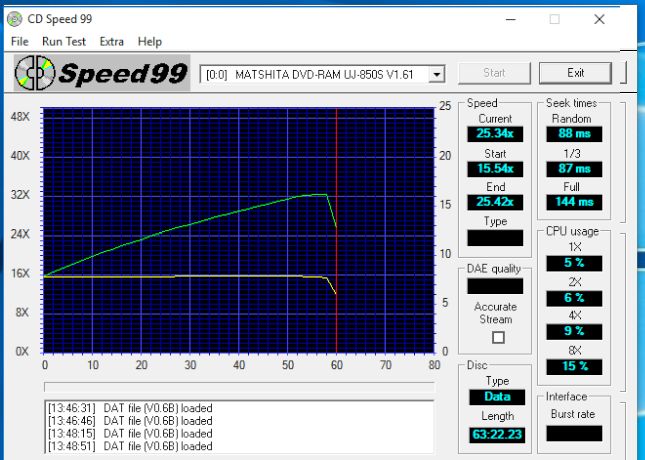The width and height of the screenshot is (645, 460).
Task: Close the CD Speed 99 window
Action: point(599,19)
